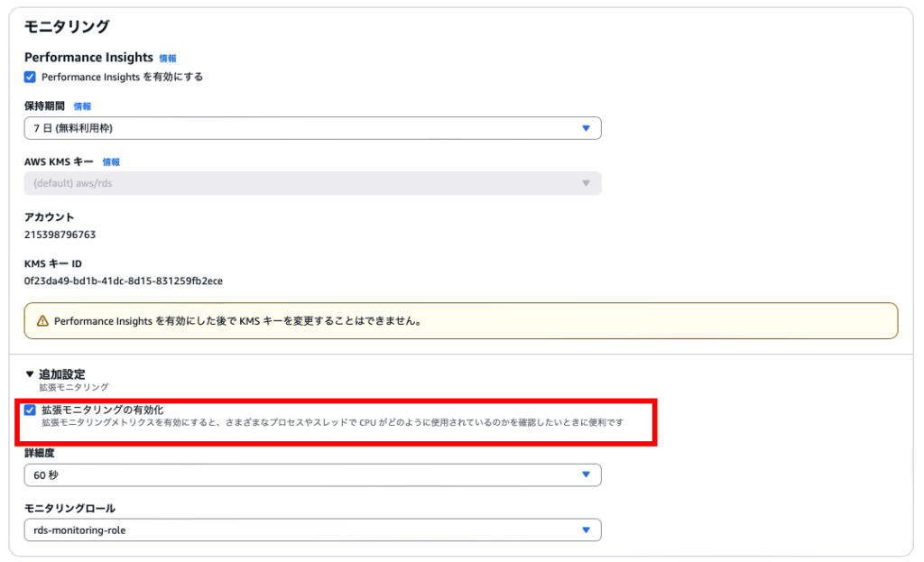Click the account number 215398796763

60,235
